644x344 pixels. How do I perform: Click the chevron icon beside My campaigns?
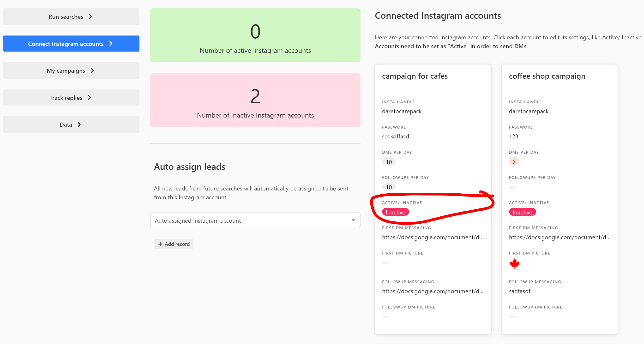tap(92, 71)
